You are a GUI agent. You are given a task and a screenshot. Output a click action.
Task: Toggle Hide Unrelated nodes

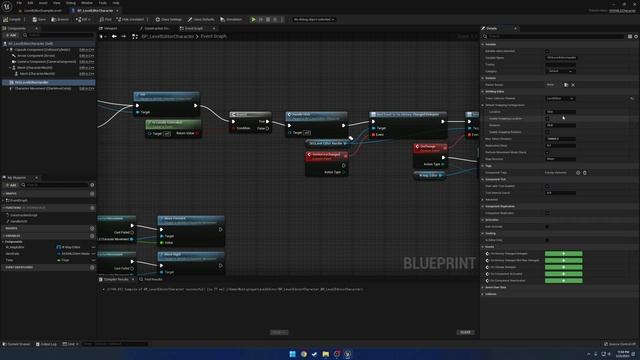[x=130, y=19]
